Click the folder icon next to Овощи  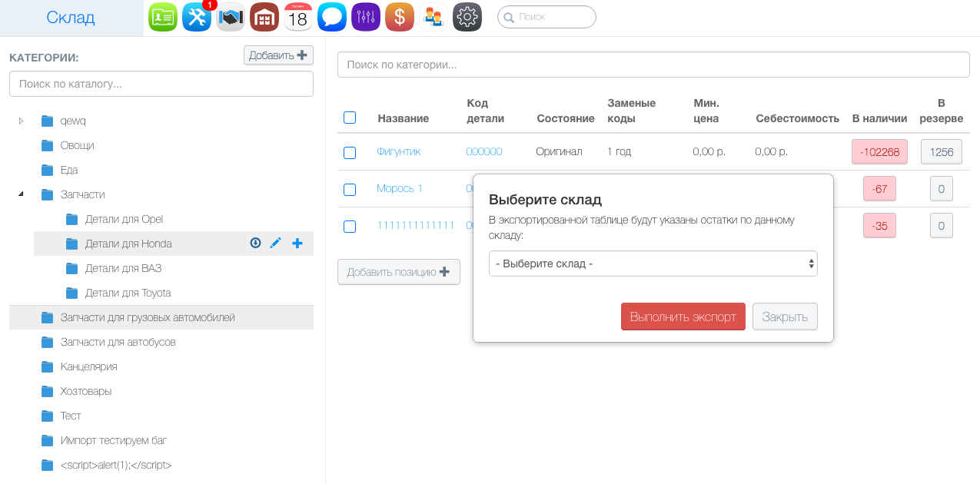click(48, 145)
